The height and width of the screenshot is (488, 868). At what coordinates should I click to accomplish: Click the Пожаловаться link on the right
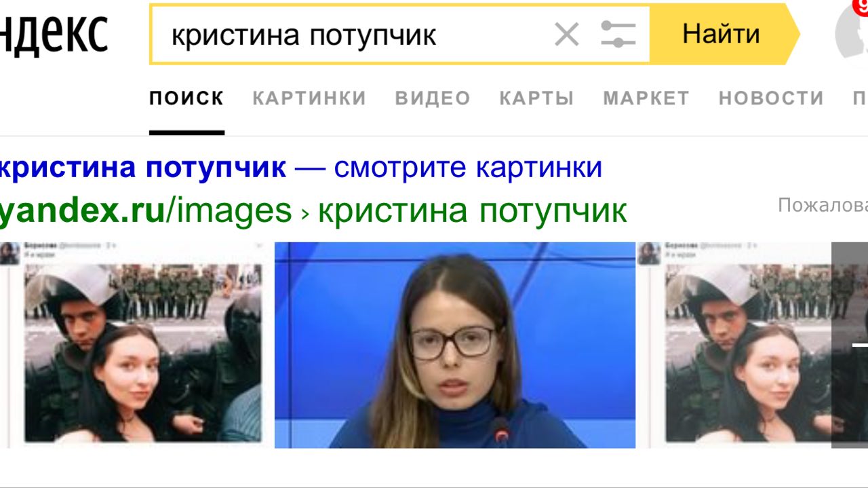[823, 205]
